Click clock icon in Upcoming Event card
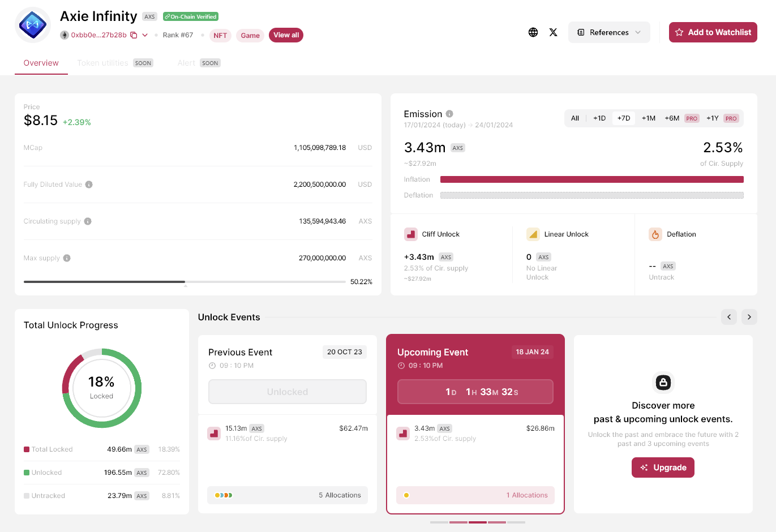Viewport: 776px width, 532px height. tap(401, 366)
